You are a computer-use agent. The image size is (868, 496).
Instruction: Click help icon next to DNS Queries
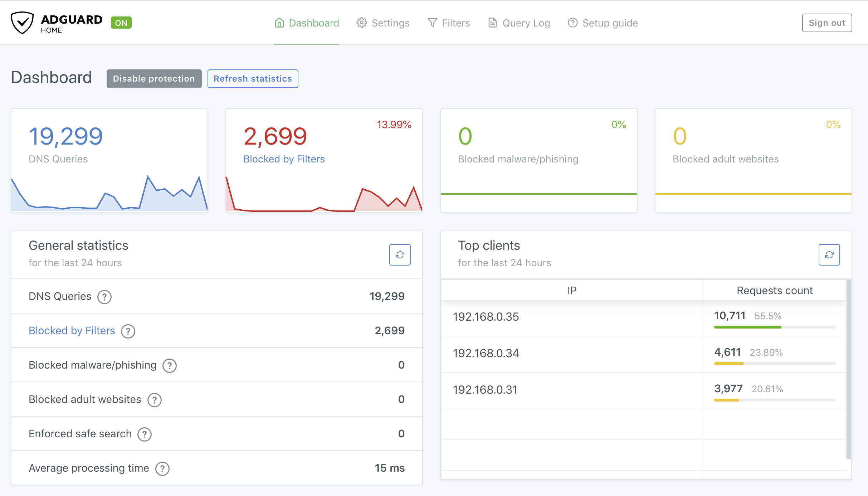[x=104, y=297]
